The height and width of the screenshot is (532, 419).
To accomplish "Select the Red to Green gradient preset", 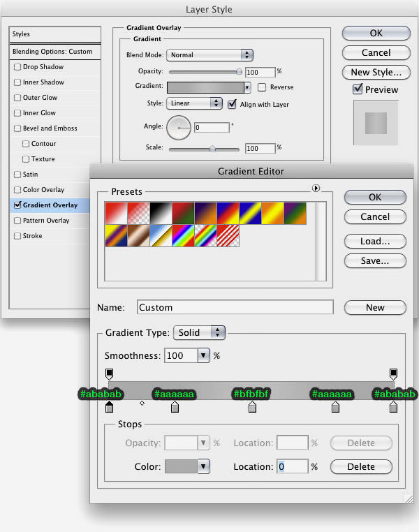I will (x=183, y=214).
